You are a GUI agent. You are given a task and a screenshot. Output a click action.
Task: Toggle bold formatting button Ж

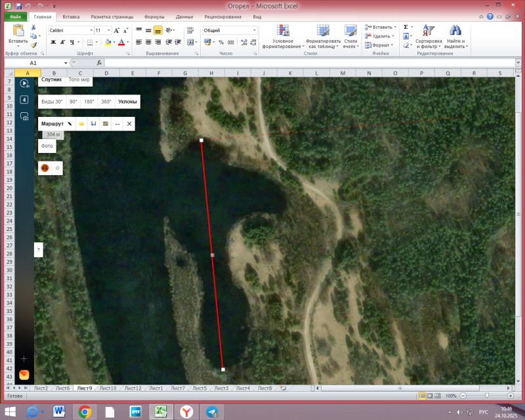[x=53, y=42]
